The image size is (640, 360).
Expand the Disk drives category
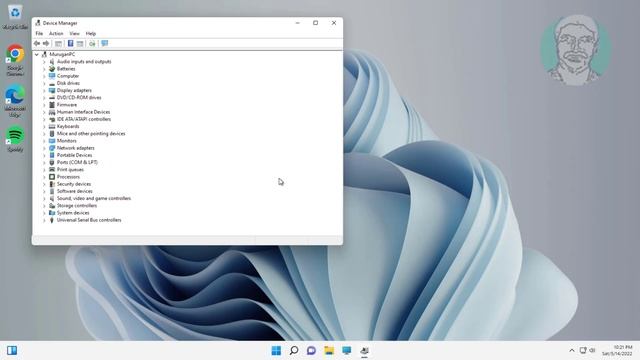[x=44, y=83]
